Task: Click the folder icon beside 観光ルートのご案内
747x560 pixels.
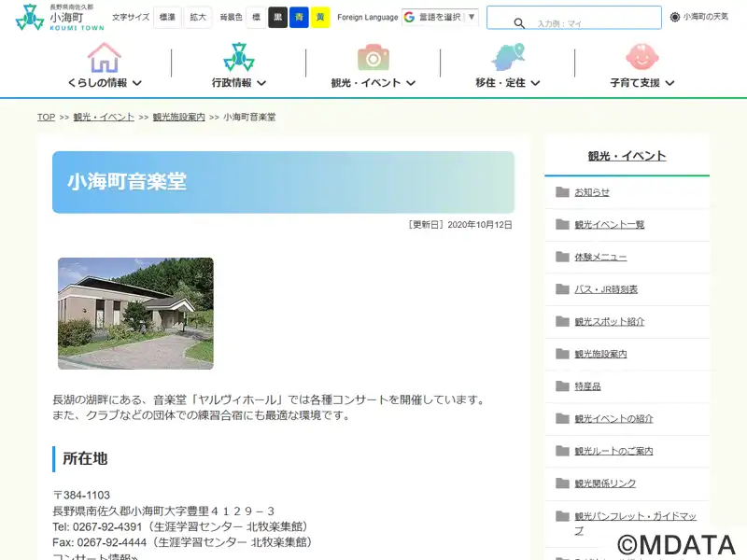Action: click(x=563, y=451)
